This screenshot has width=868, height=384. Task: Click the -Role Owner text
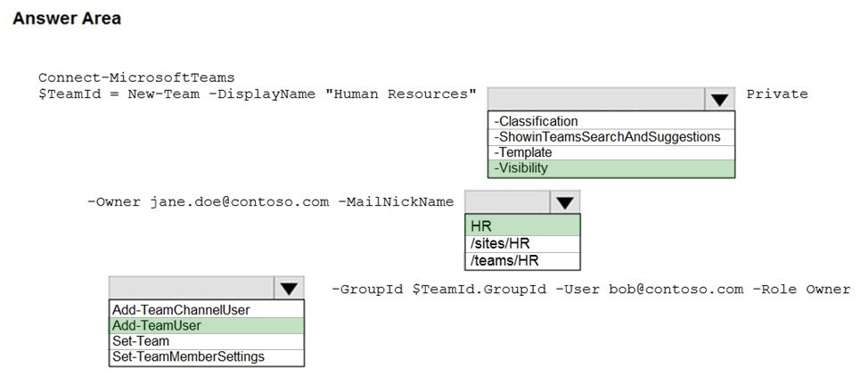click(x=801, y=290)
